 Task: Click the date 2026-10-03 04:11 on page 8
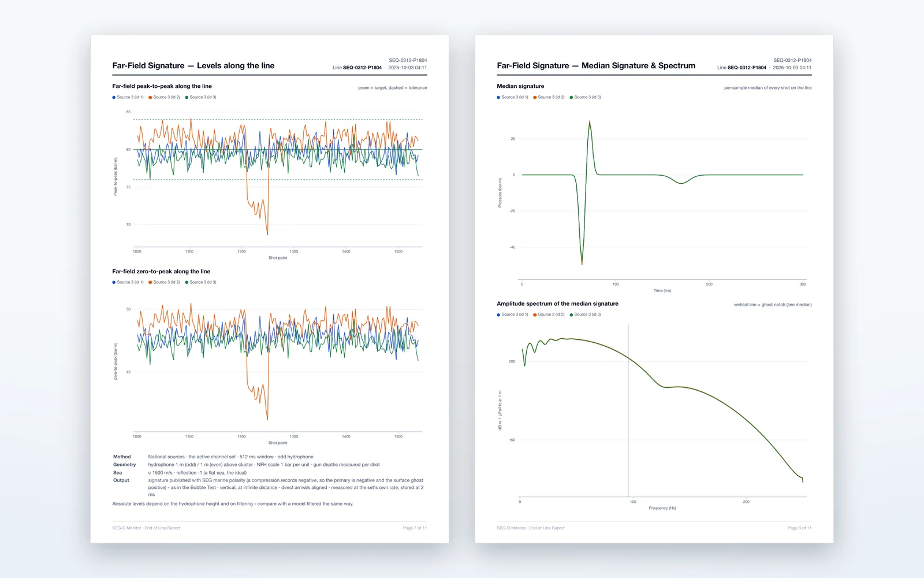point(792,68)
